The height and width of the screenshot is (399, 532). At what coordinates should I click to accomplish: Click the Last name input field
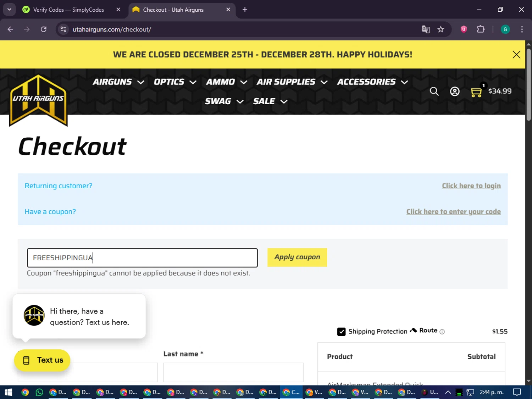233,372
